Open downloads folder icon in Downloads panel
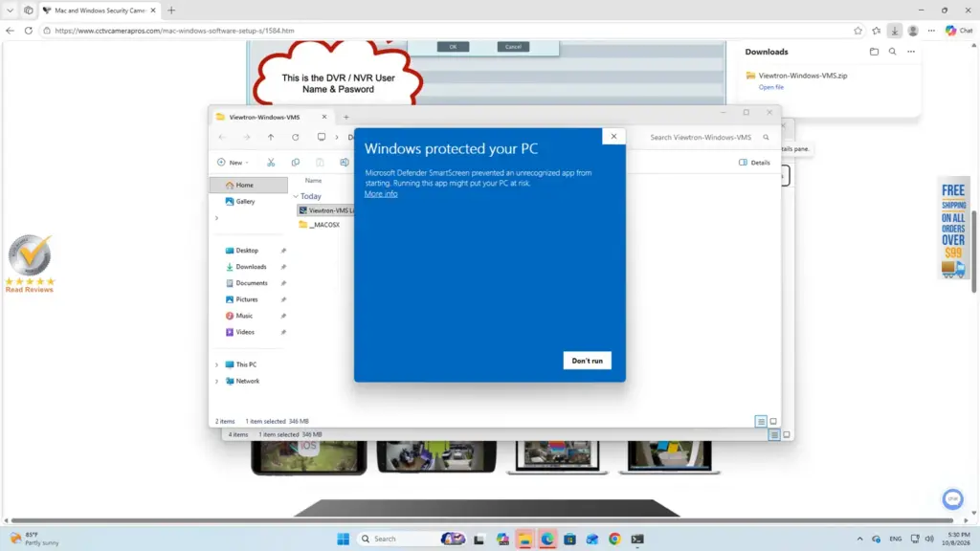 pos(874,52)
